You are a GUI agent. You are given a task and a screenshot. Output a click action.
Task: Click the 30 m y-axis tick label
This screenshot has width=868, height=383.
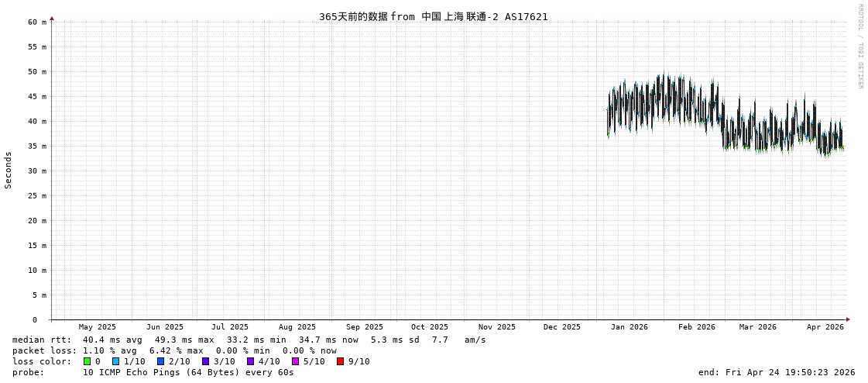click(37, 171)
